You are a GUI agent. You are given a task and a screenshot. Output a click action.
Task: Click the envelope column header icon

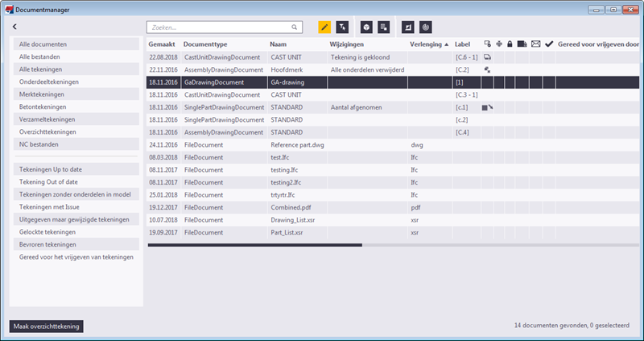535,44
